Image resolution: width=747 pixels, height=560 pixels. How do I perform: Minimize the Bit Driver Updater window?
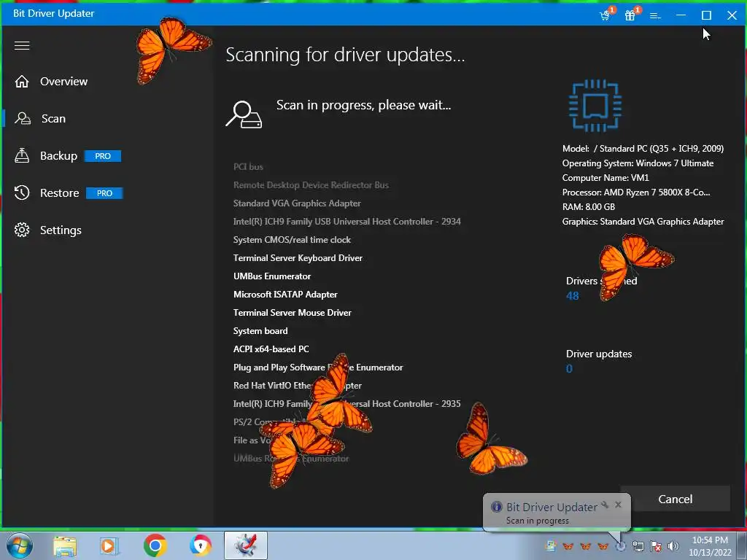pyautogui.click(x=681, y=16)
